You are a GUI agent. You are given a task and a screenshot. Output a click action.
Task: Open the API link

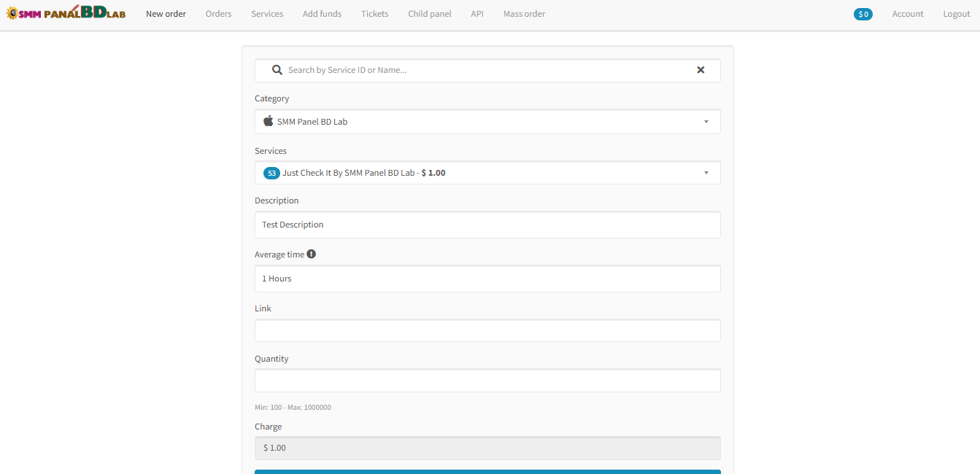[x=477, y=14]
